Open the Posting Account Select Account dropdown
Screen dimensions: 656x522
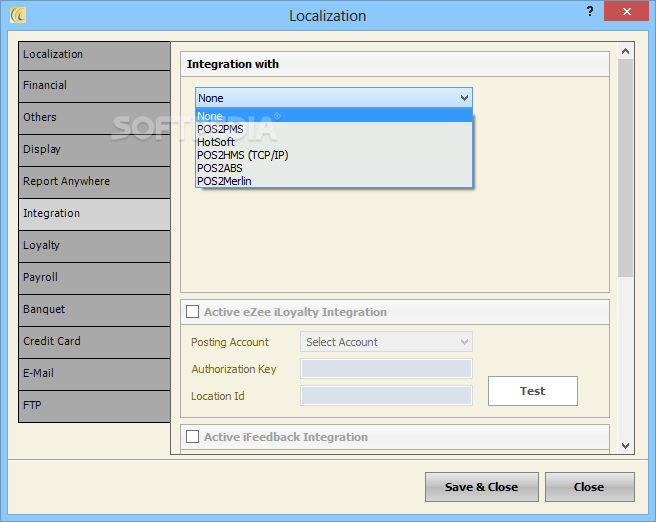(386, 342)
